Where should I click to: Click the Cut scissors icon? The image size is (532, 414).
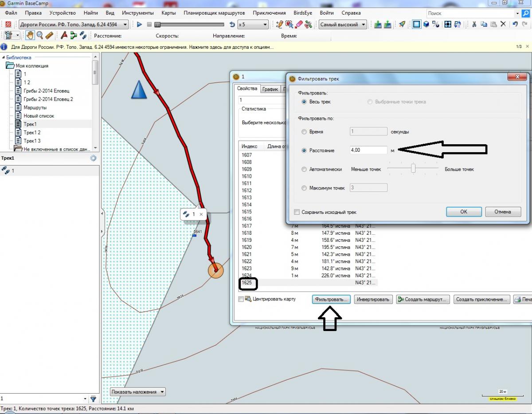(x=474, y=24)
